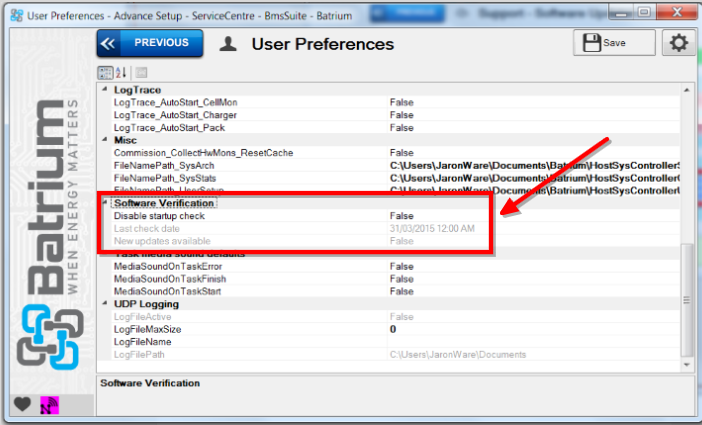Edit LogTrace_AutoStart_Pack False value
702x425 pixels.
(x=533, y=128)
